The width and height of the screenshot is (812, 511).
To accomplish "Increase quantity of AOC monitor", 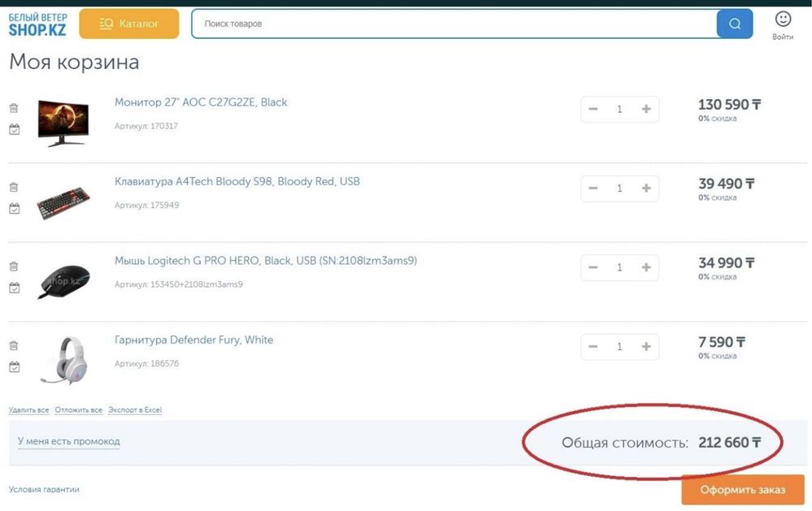I will [x=645, y=109].
